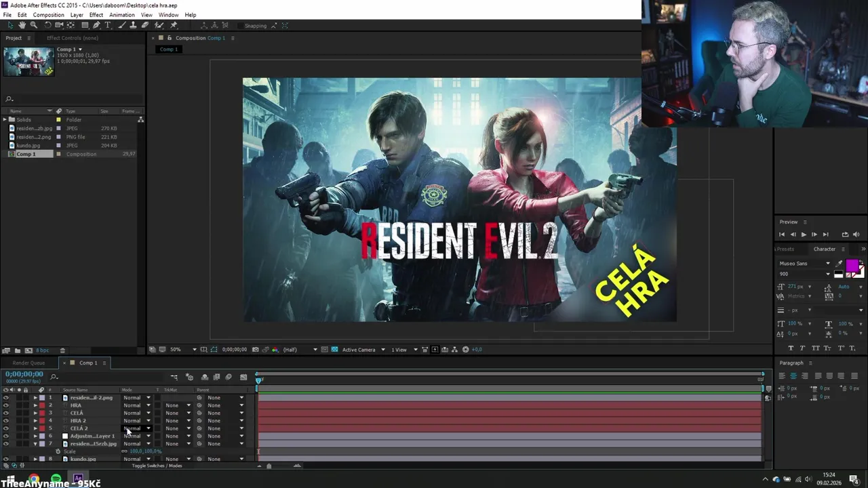
Task: Click the purple fill color swatch
Action: 851,265
